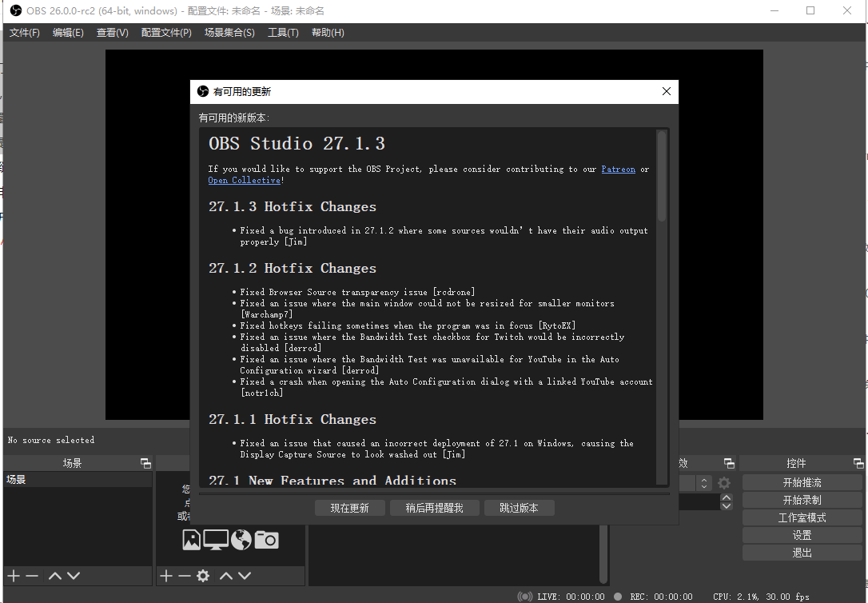Viewport: 868px width, 603px height.
Task: Click the OBS logo in title bar
Action: [15, 10]
